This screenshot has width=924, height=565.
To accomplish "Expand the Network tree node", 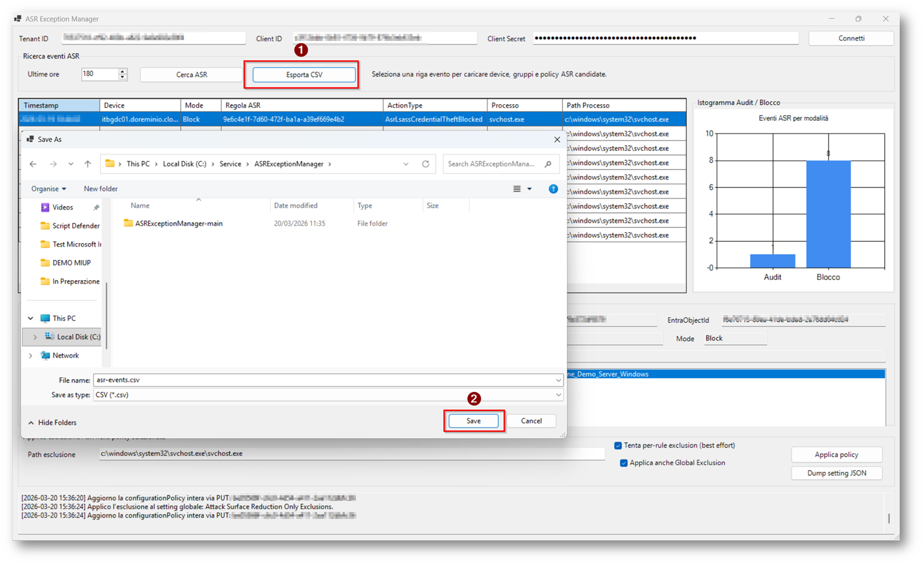I will [31, 356].
